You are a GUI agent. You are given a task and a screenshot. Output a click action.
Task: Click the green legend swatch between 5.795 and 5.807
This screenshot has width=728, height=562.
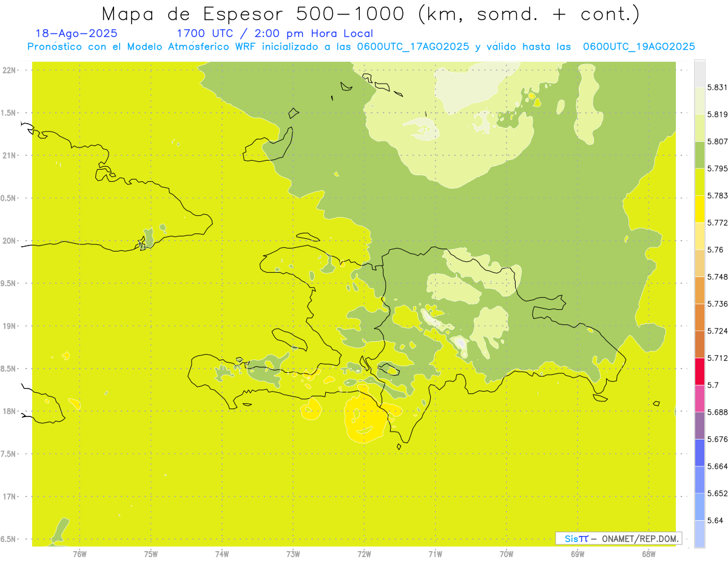coord(699,155)
